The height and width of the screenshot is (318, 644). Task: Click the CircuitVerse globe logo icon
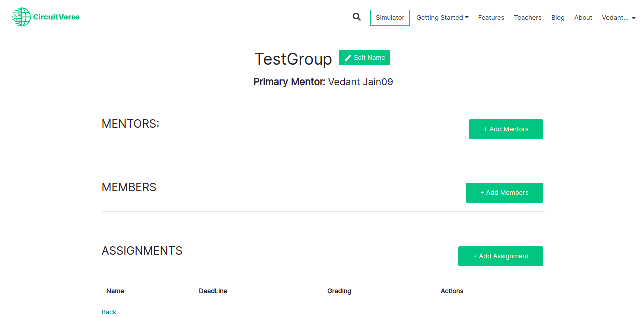21,17
